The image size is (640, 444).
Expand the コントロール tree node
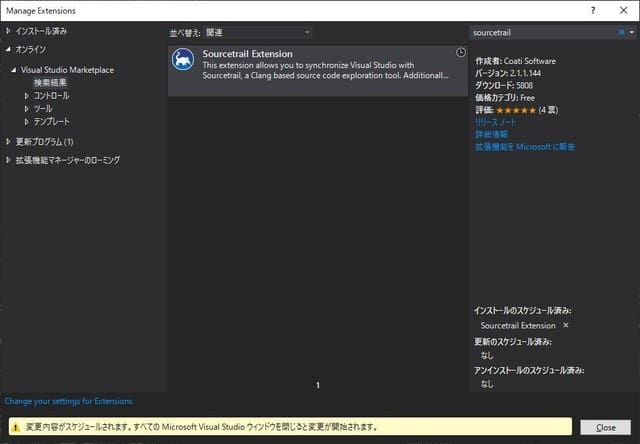tap(27, 96)
